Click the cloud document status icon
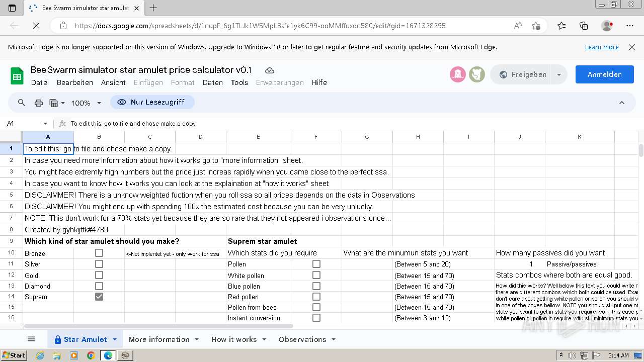The image size is (644, 362). point(270,70)
